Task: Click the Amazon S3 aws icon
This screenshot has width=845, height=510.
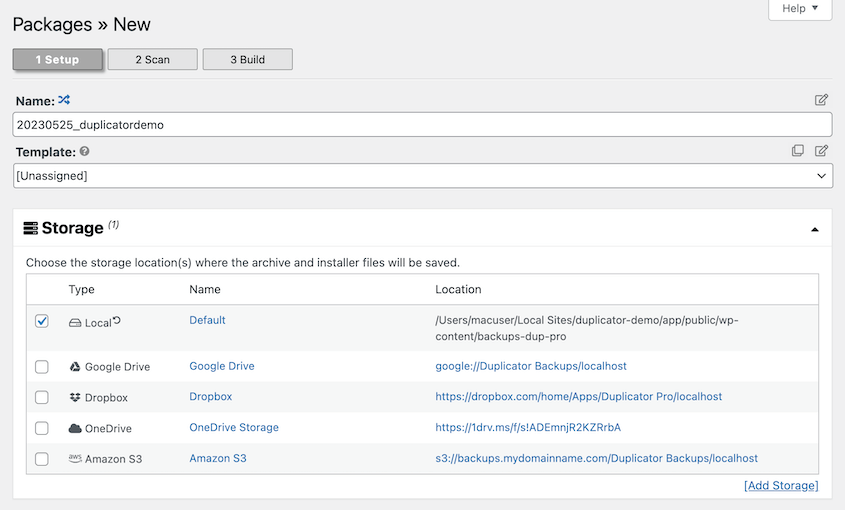Action: pyautogui.click(x=75, y=458)
